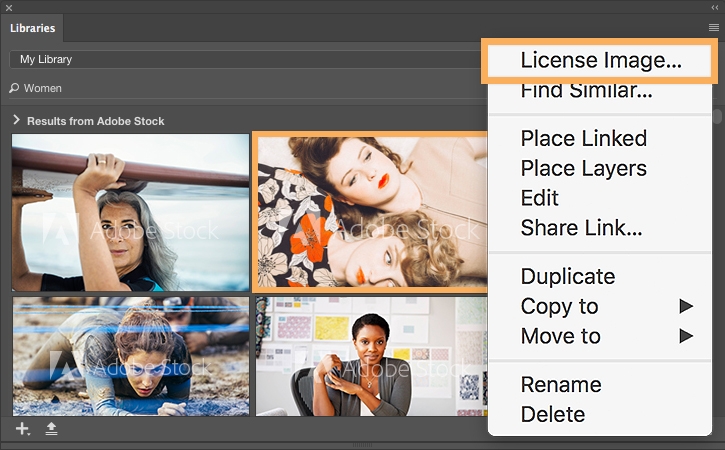This screenshot has height=450, width=725.
Task: Select the surfer woman thumbnail
Action: pyautogui.click(x=130, y=212)
